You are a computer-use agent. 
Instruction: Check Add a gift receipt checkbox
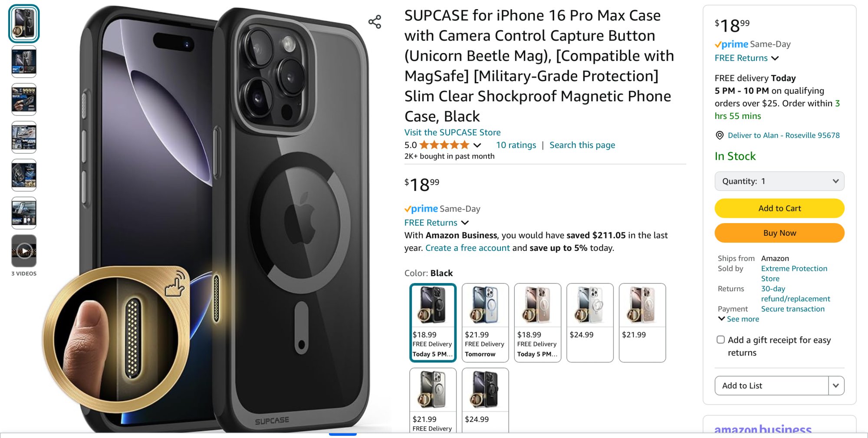(720, 340)
